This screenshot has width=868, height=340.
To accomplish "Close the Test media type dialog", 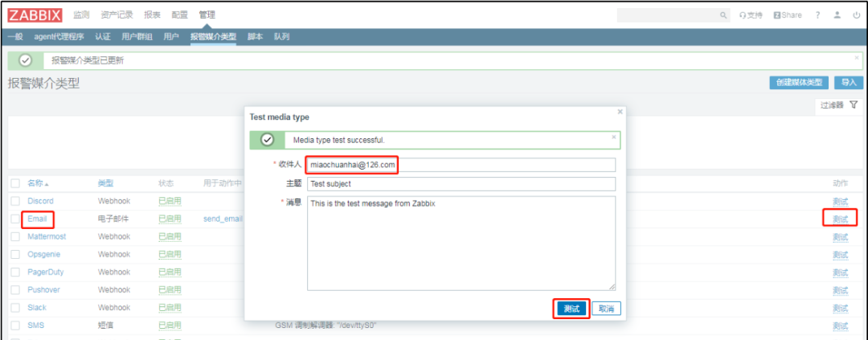I will point(620,112).
